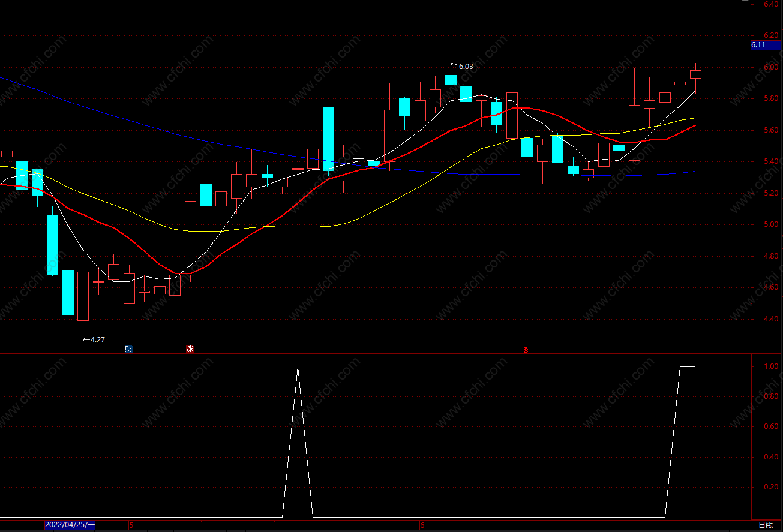Click the 5.80 price axis value
The image size is (783, 532).
[771, 98]
